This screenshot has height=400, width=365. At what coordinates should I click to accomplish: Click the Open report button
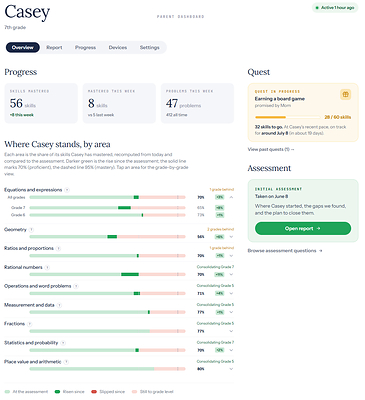tap(303, 229)
